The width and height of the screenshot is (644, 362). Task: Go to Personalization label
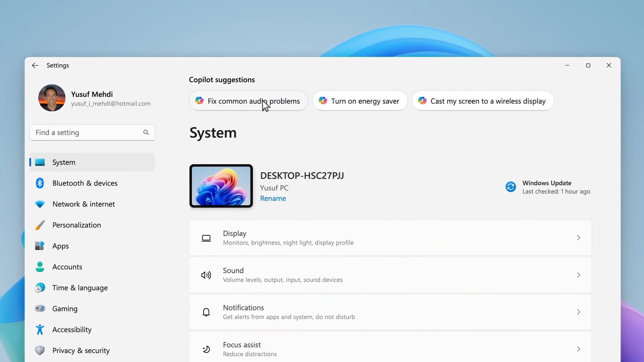76,225
